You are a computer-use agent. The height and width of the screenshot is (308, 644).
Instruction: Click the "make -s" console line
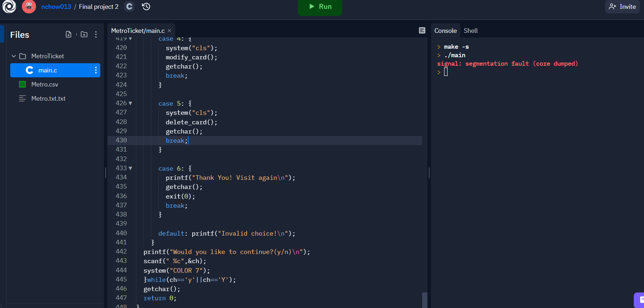click(x=456, y=47)
